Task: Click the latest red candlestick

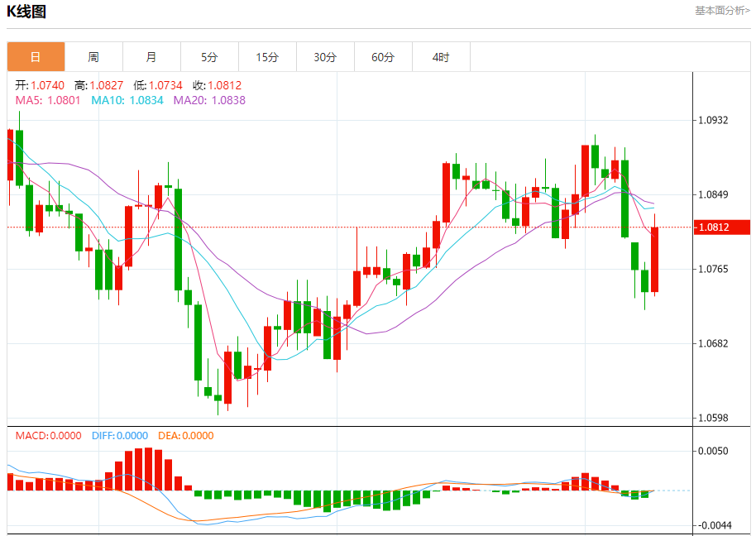Action: (654, 260)
